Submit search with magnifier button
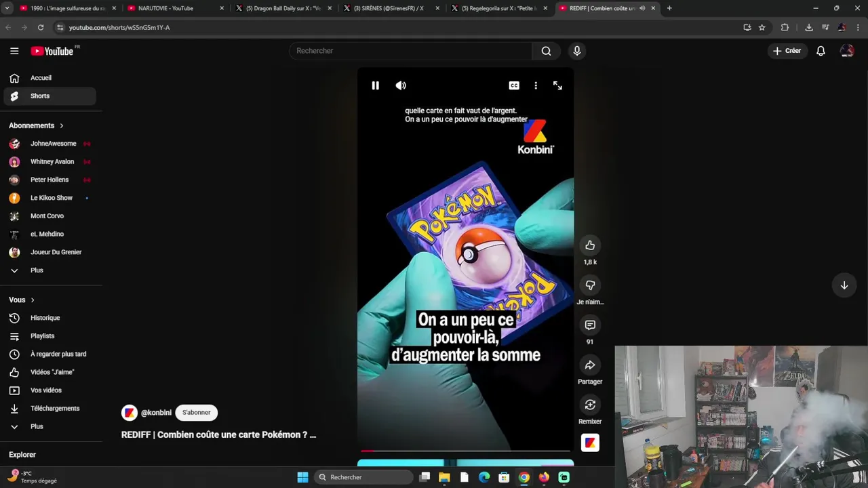This screenshot has width=868, height=488. [546, 51]
